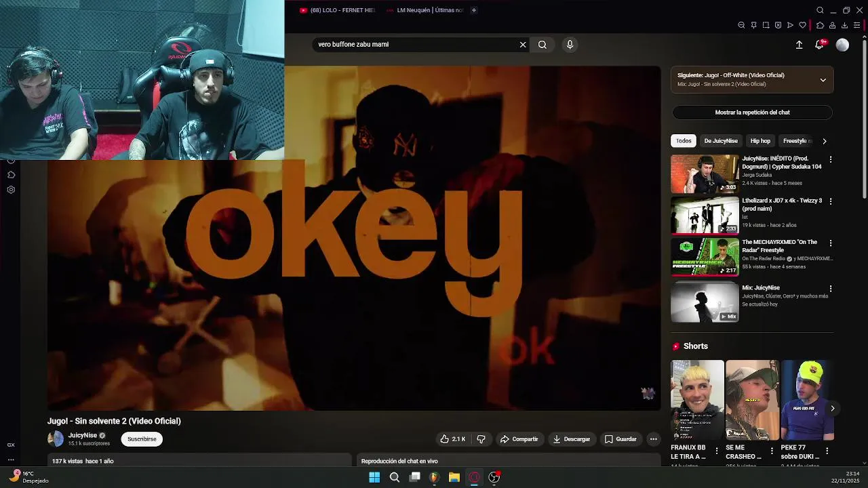Viewport: 868px width, 488px height.
Task: Click Opera sidebar extensions cube icon
Action: pos(11,175)
